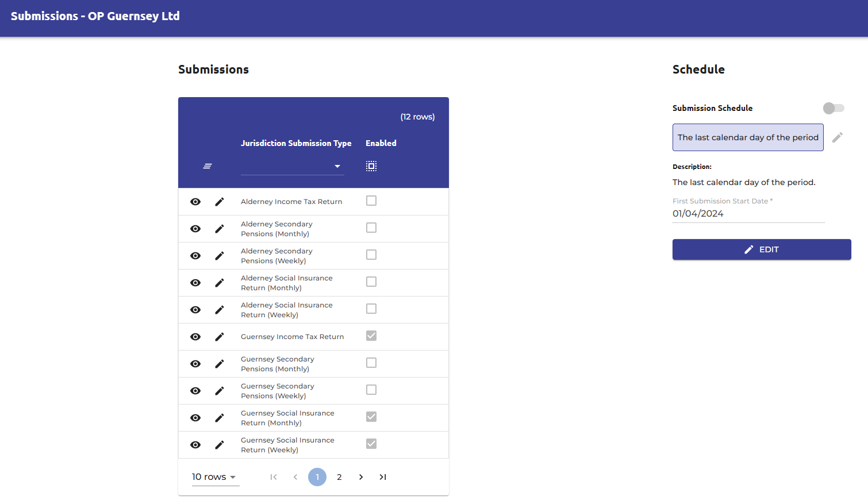
Task: Click the Guernsey Income Tax Return name
Action: tap(293, 337)
